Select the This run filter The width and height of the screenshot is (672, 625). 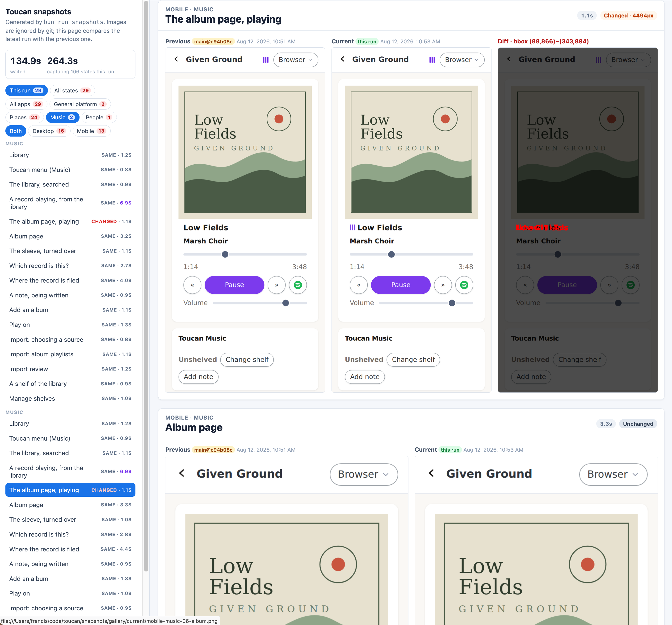click(x=26, y=90)
